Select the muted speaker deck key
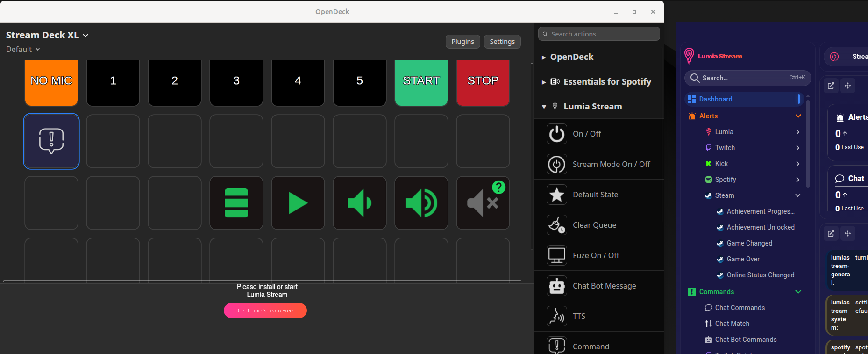868x354 pixels. [483, 203]
